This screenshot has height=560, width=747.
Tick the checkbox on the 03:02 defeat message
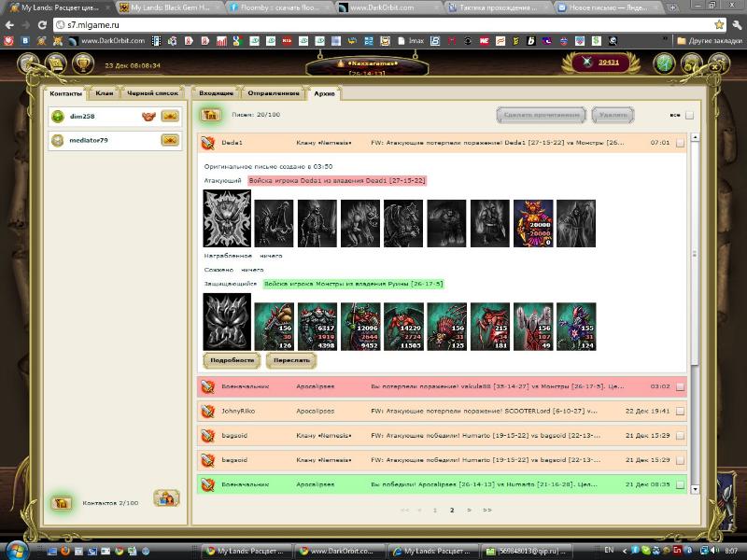680,386
